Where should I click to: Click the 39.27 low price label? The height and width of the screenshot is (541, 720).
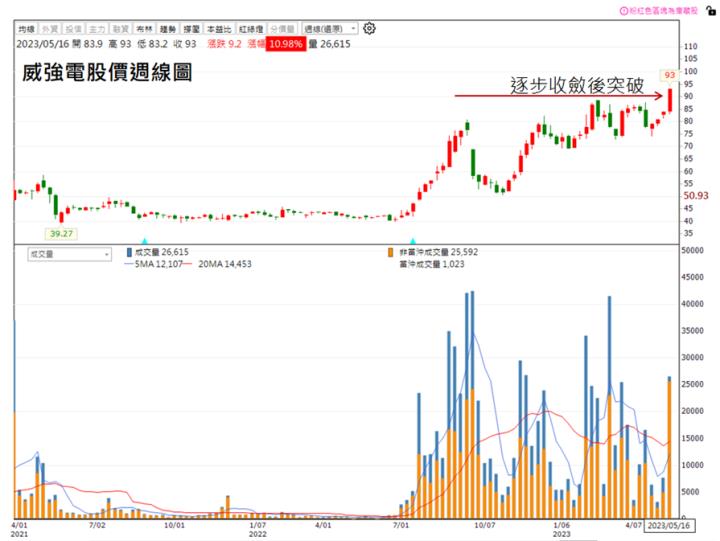62,234
